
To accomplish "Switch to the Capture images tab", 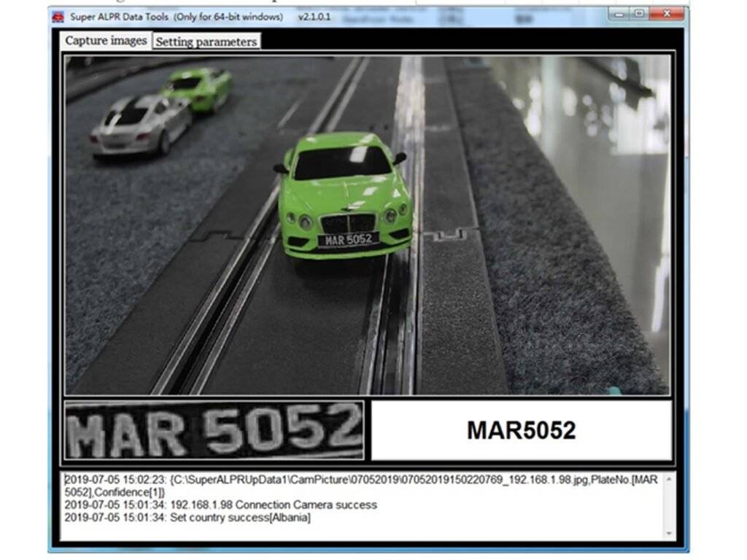I will tap(106, 41).
